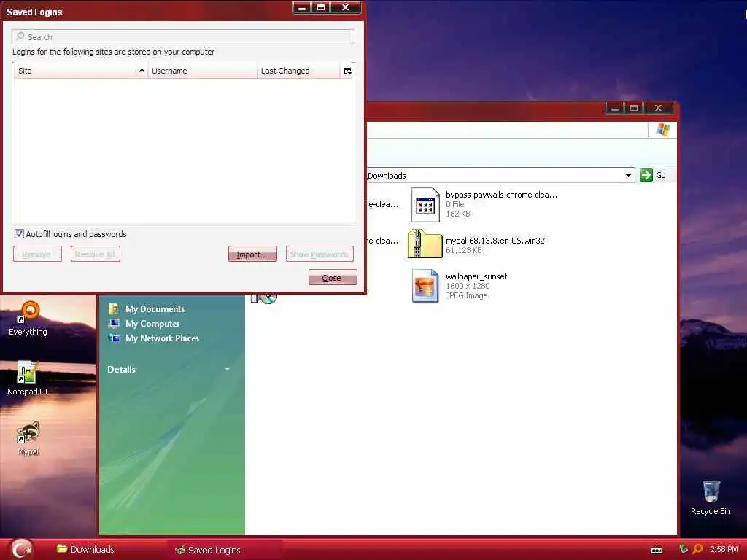The height and width of the screenshot is (560, 747).
Task: Click the My Computer icon in side panel
Action: (x=114, y=323)
